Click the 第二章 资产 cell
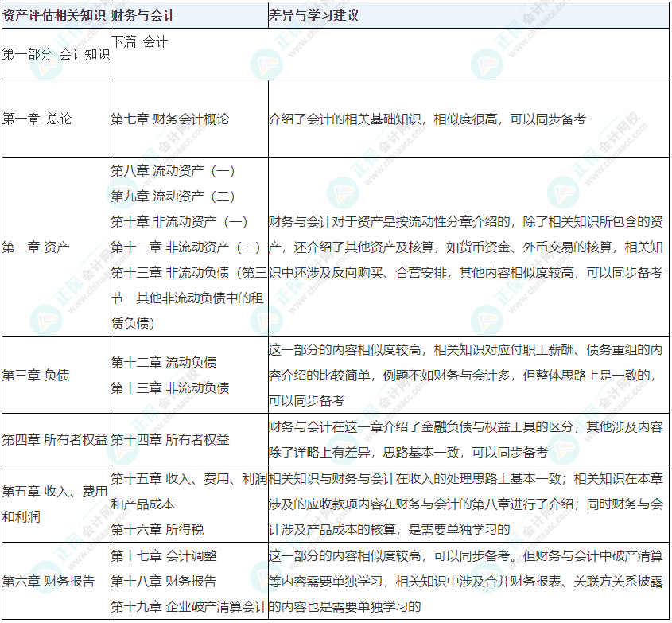Viewport: 672px width, 623px height. pos(35,247)
